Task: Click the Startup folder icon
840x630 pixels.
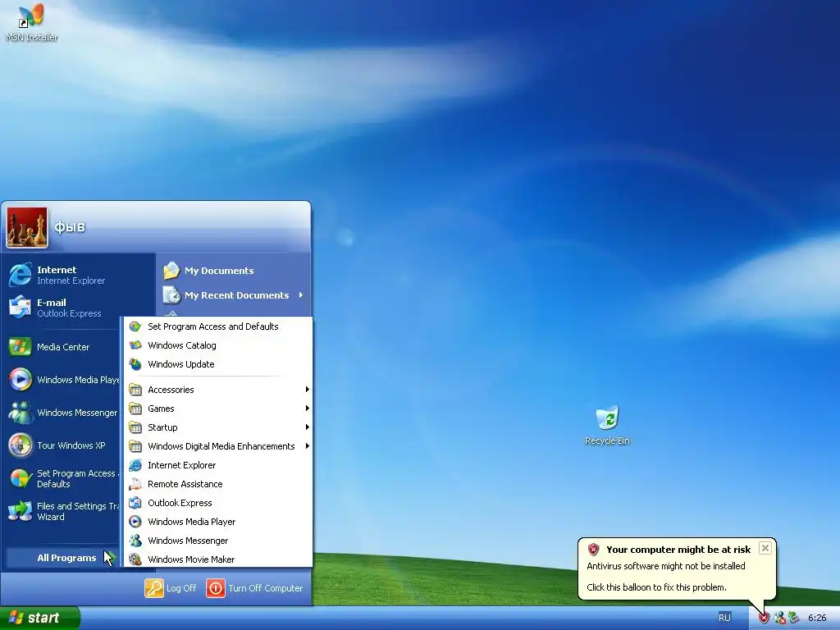Action: (135, 427)
